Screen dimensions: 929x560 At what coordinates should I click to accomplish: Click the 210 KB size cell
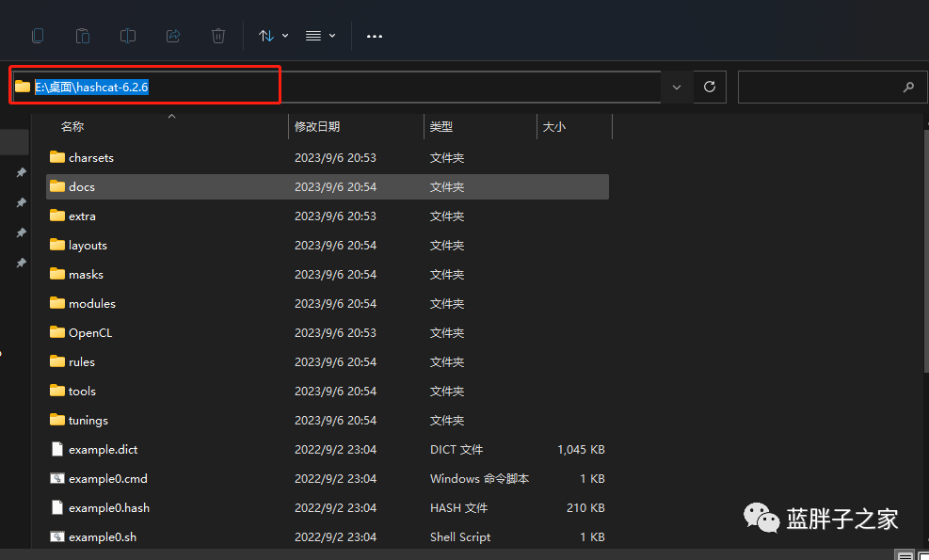585,508
